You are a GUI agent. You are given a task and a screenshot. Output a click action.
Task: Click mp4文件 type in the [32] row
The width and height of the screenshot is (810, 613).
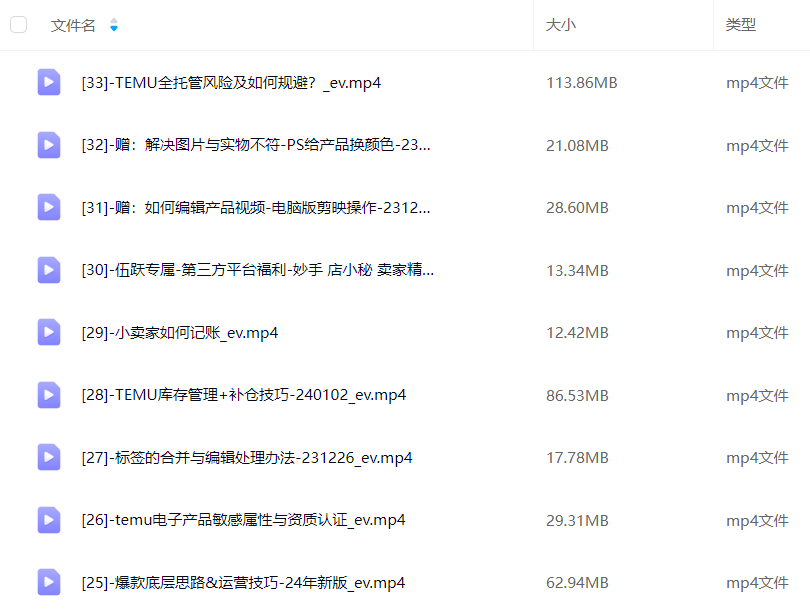tap(757, 146)
